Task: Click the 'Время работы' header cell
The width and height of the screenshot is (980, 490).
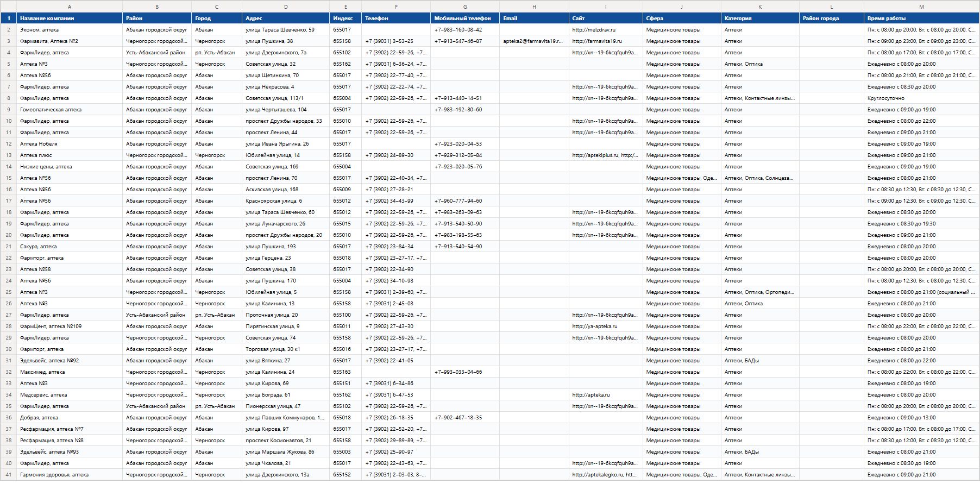Action: 921,18
